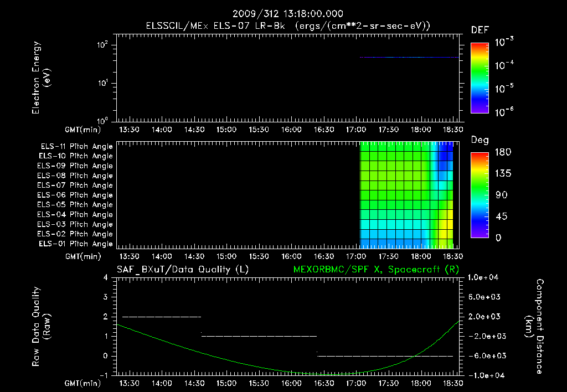Screen dimensions: 567x392
Task: Select the ELS-10 Pitch Angle row label
Action: [76, 156]
